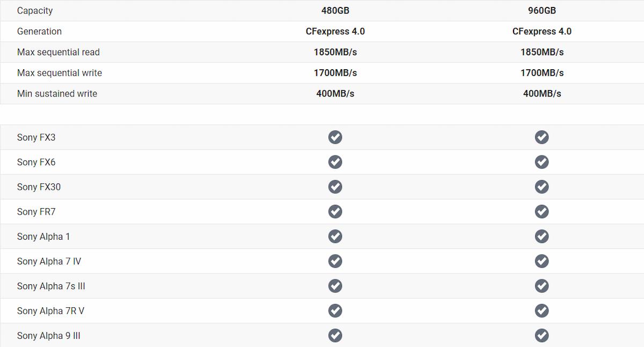
Task: Click the "Sony Alpha 9 III" label
Action: [x=49, y=336]
